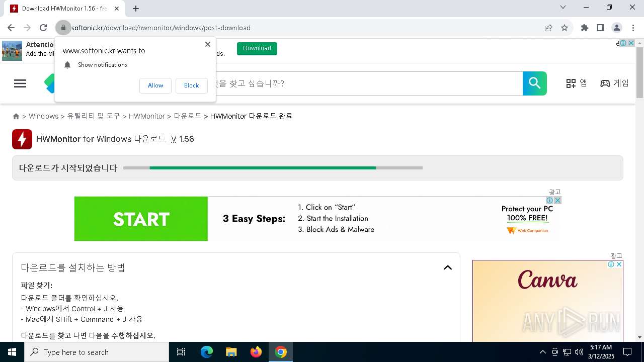
Task: Close the top banner ad
Action: 631,43
